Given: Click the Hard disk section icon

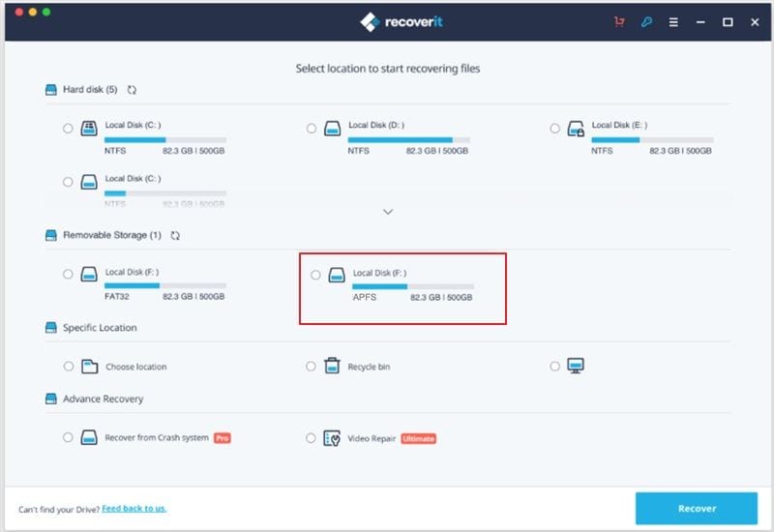Looking at the screenshot, I should click(51, 90).
